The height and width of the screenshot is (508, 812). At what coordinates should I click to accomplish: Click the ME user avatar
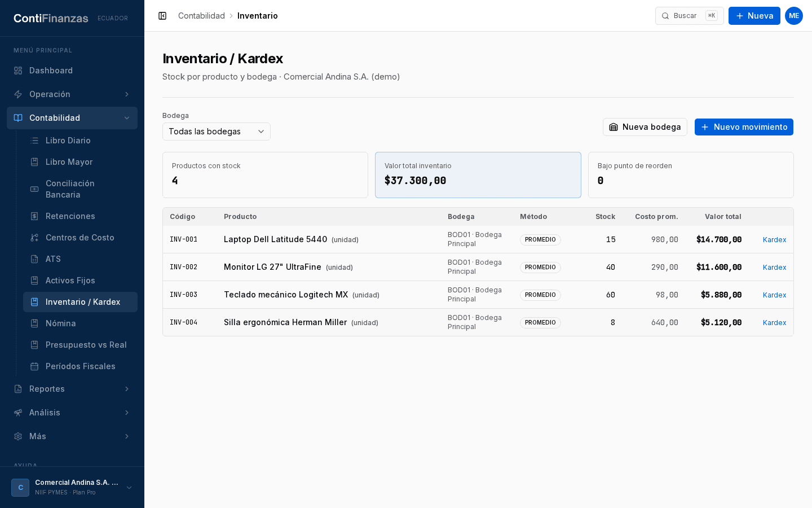click(x=794, y=16)
